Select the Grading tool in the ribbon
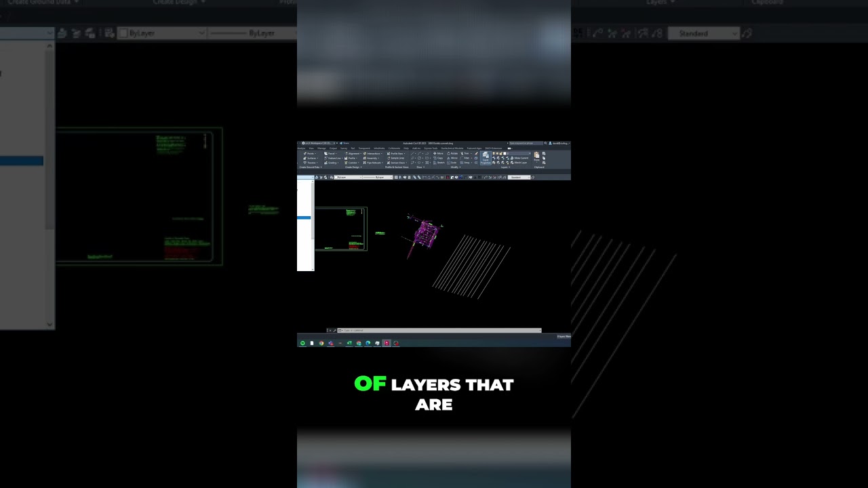This screenshot has height=488, width=868. [331, 163]
